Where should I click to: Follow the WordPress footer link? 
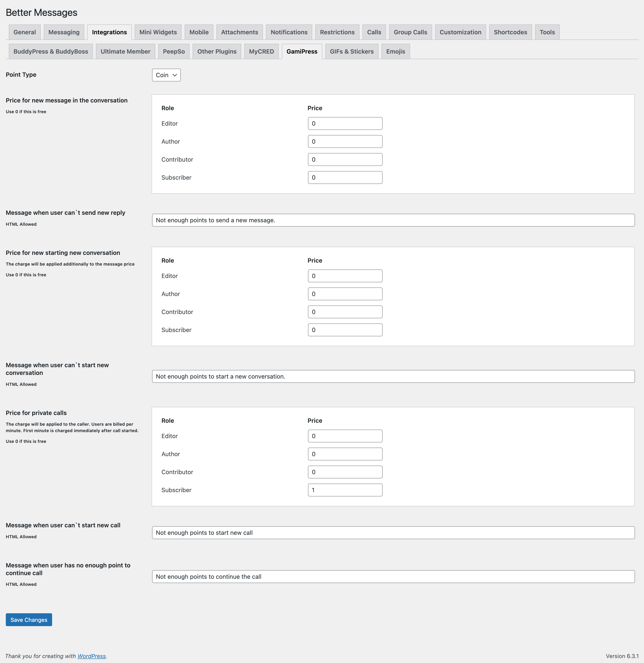point(92,656)
